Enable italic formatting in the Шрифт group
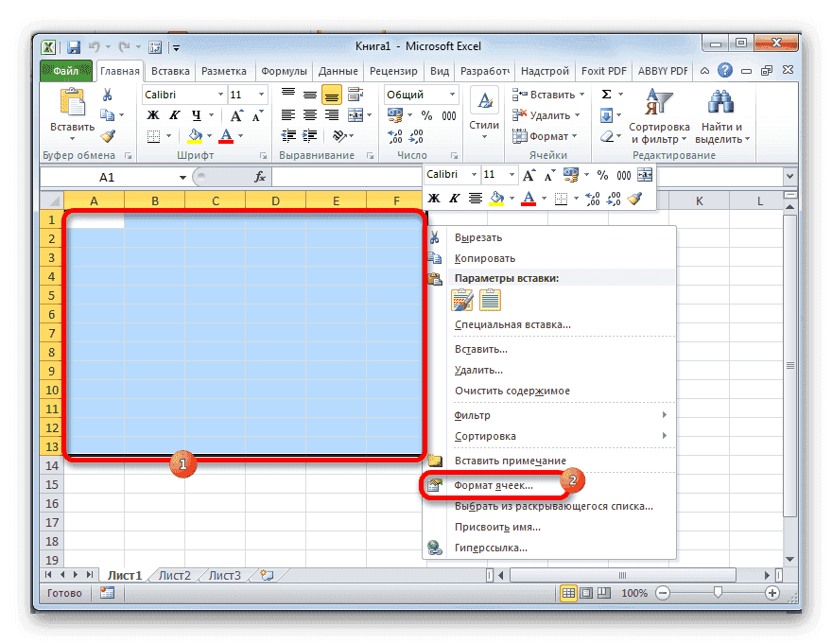Screen dimensions: 832x644 point(175,113)
